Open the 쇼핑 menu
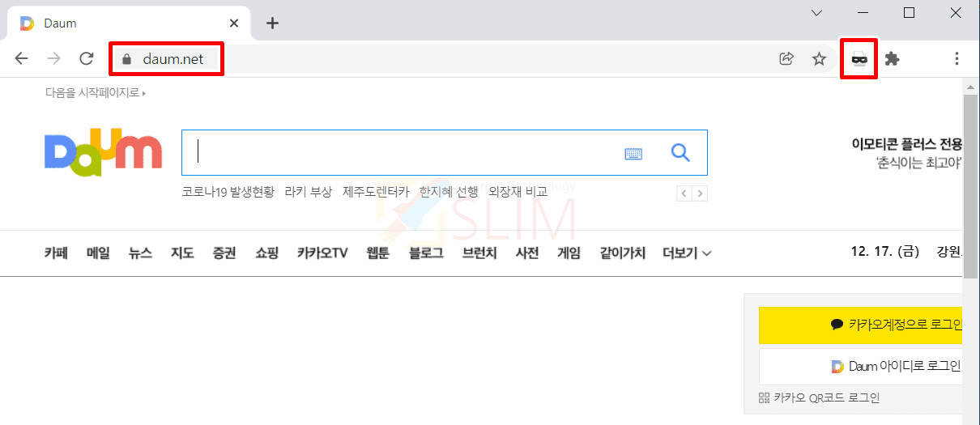 coord(266,253)
